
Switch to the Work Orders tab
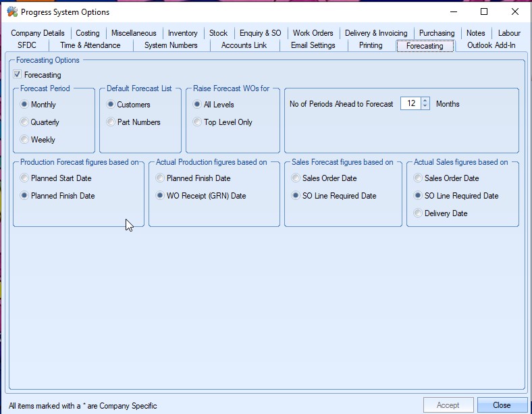tap(313, 33)
